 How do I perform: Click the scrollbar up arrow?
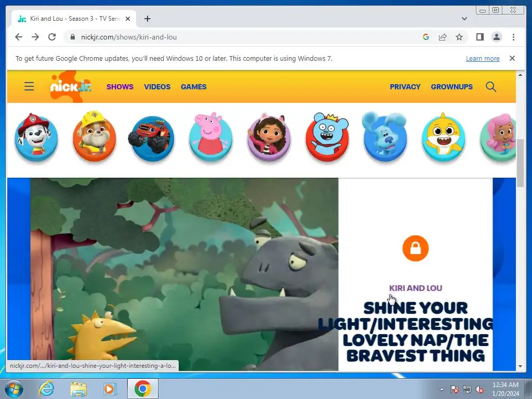(520, 75)
